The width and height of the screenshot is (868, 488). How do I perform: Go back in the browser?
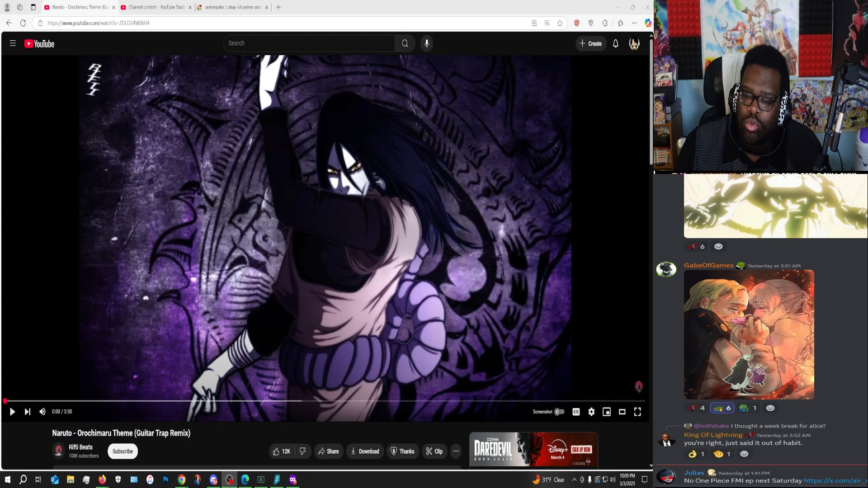[9, 23]
